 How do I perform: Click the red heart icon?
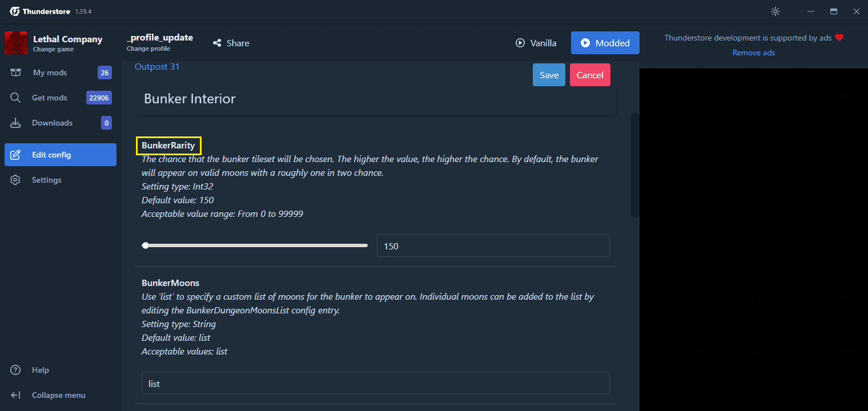[x=839, y=38]
